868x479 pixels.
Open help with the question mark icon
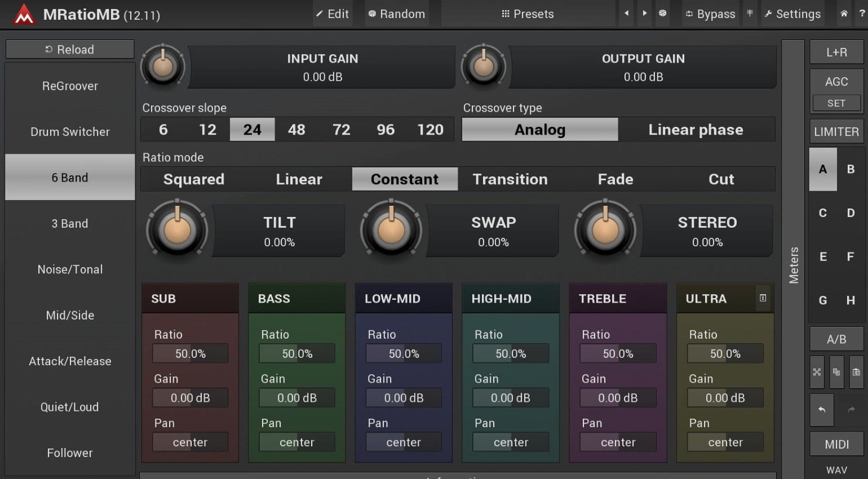pos(862,14)
